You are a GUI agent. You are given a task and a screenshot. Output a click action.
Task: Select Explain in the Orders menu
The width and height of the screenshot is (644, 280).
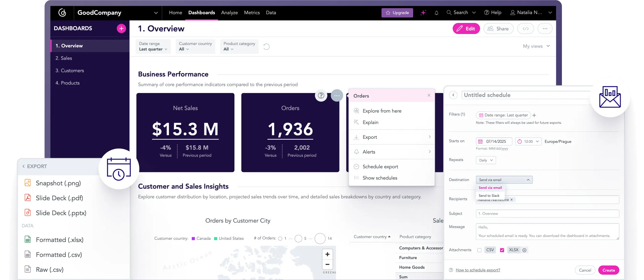point(392,122)
